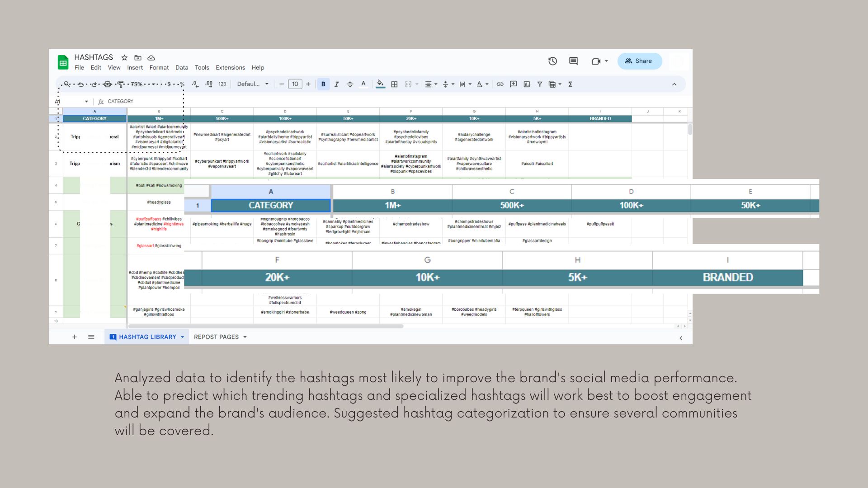Viewport: 868px width, 488px height.
Task: Click the font size input field
Action: tap(295, 84)
